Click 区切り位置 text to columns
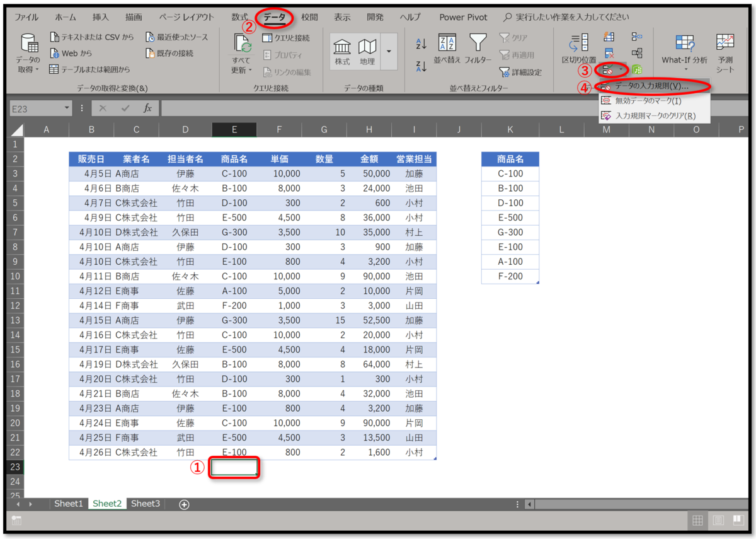 (x=578, y=48)
